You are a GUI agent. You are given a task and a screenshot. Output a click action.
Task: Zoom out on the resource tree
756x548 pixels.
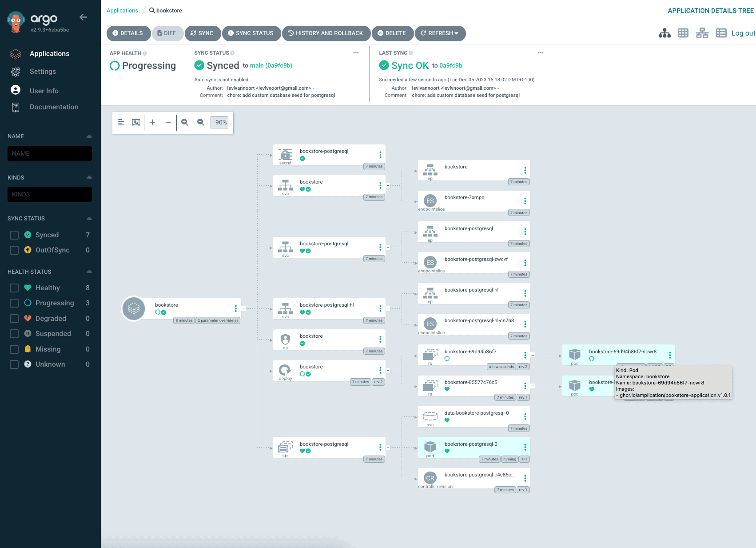[x=201, y=122]
